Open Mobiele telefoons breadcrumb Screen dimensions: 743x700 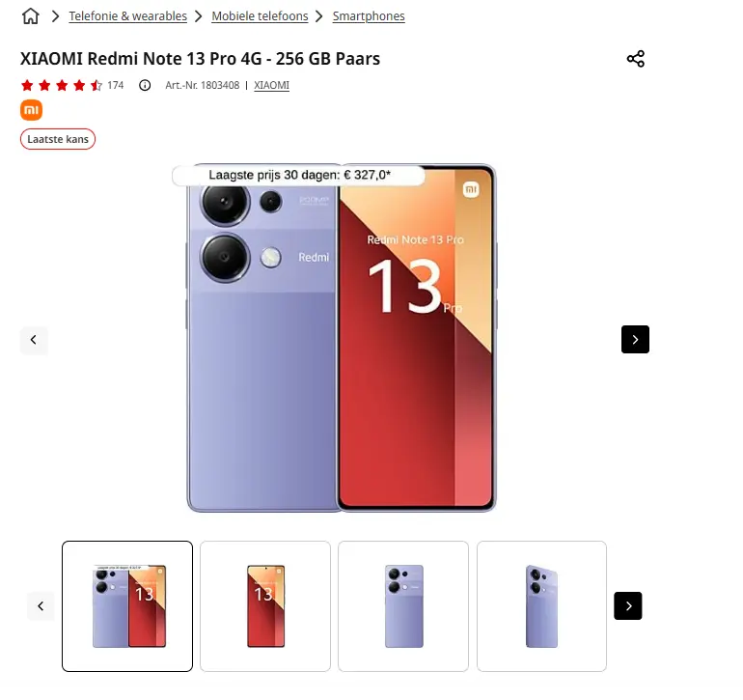pos(260,16)
